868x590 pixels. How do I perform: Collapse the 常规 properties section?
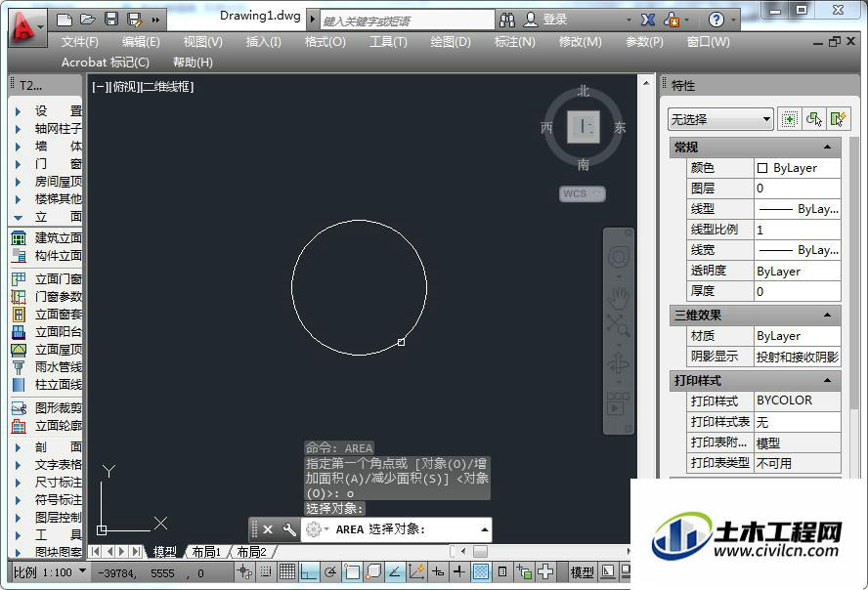pos(828,147)
